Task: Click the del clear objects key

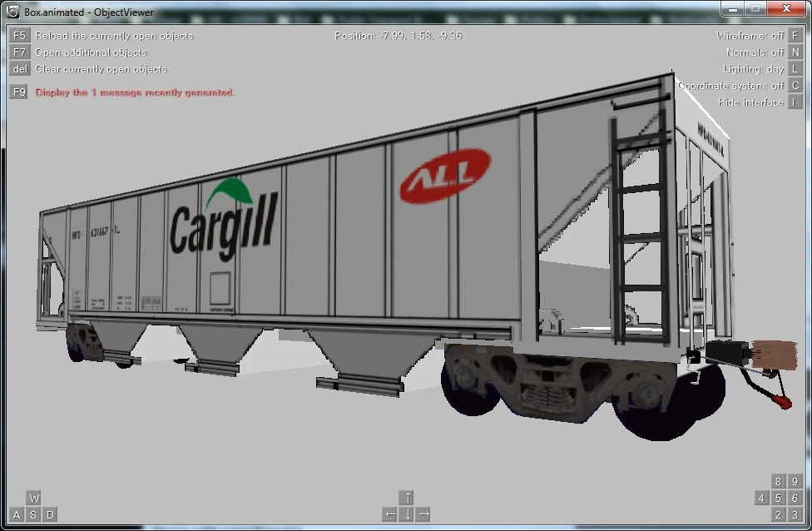Action: pyautogui.click(x=18, y=69)
